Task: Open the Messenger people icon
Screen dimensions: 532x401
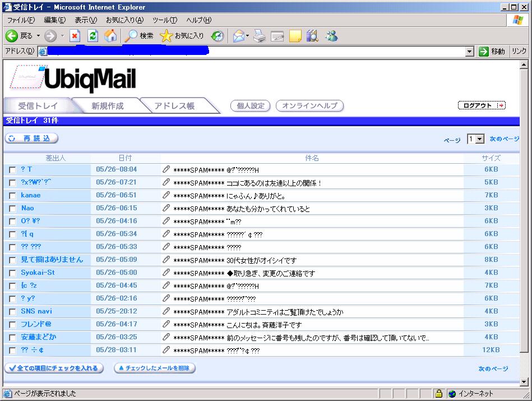Action: [x=331, y=36]
